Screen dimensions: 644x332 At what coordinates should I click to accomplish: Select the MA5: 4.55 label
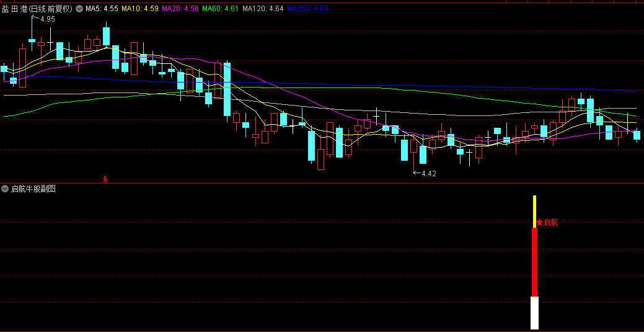(x=102, y=9)
